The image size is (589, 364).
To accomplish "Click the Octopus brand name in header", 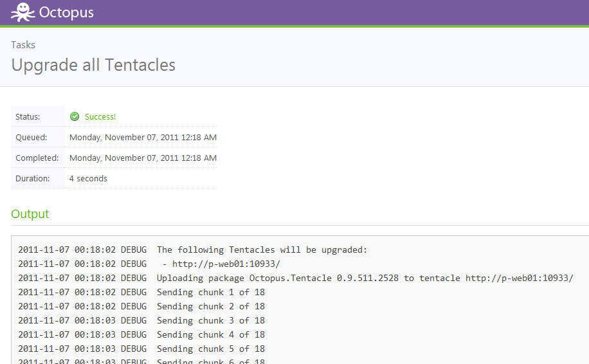I will [66, 13].
